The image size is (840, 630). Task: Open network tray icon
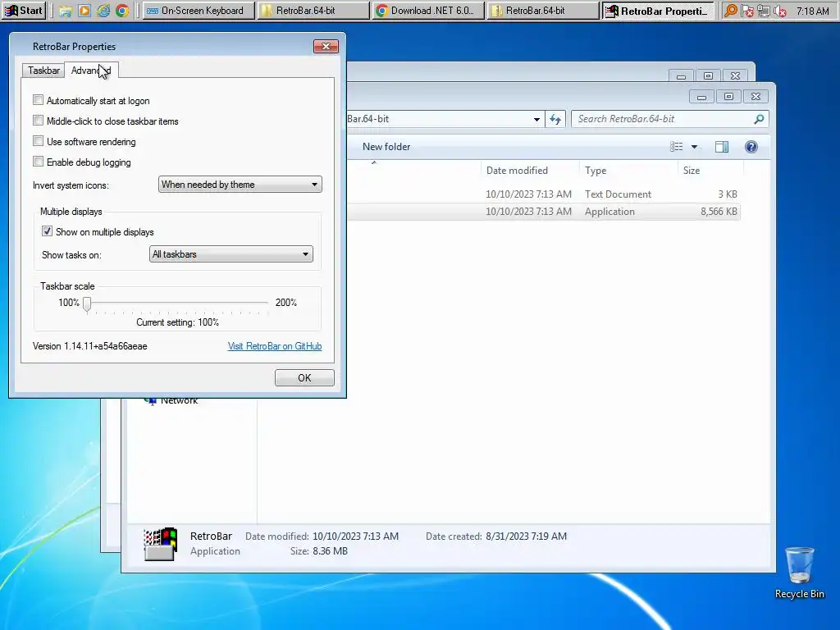tap(764, 11)
